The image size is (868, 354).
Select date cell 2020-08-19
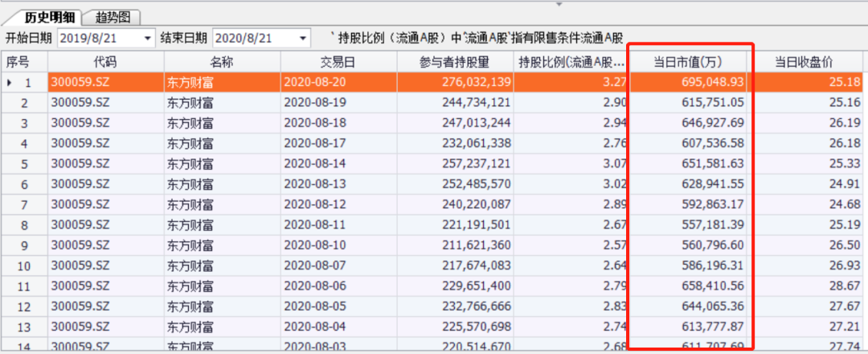coord(339,102)
